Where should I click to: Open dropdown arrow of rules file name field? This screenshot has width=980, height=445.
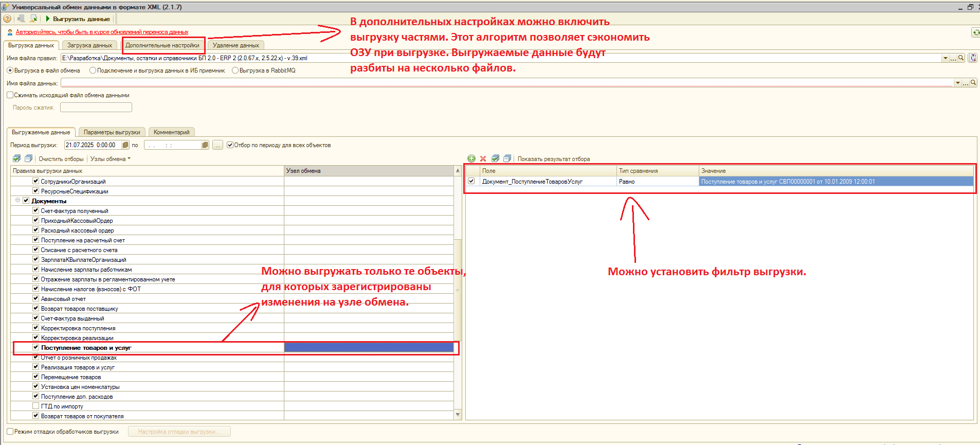click(945, 58)
